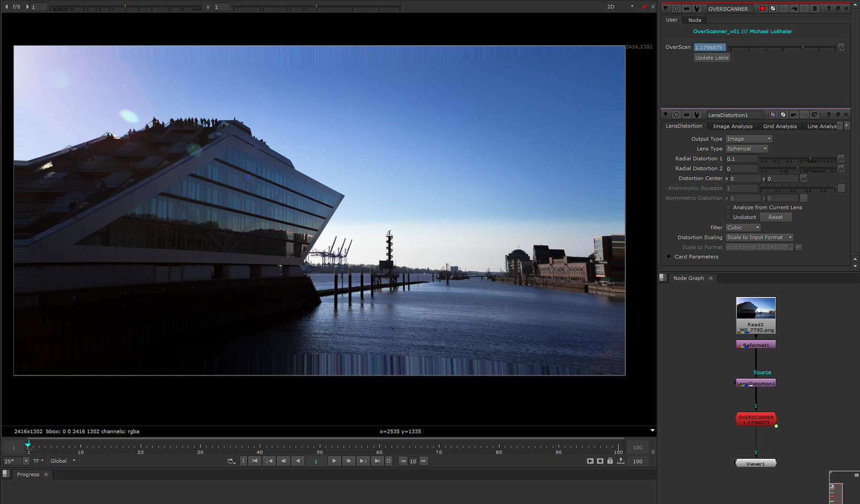The height and width of the screenshot is (504, 860).
Task: Open the filter dropdown set to Cubic
Action: click(743, 227)
